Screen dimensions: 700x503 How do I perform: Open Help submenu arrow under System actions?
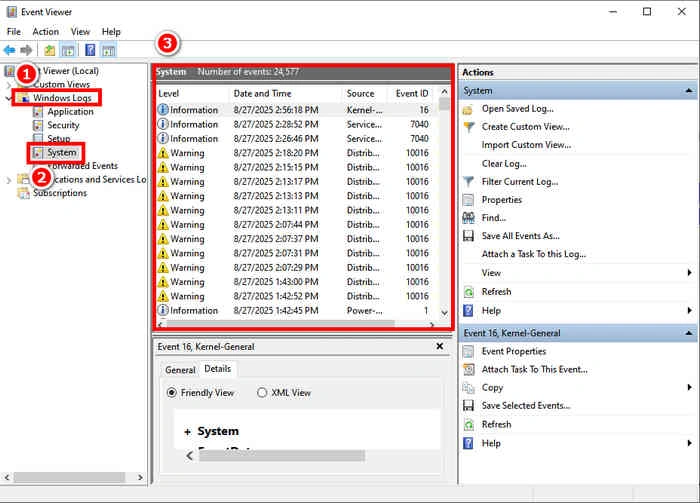pos(690,311)
